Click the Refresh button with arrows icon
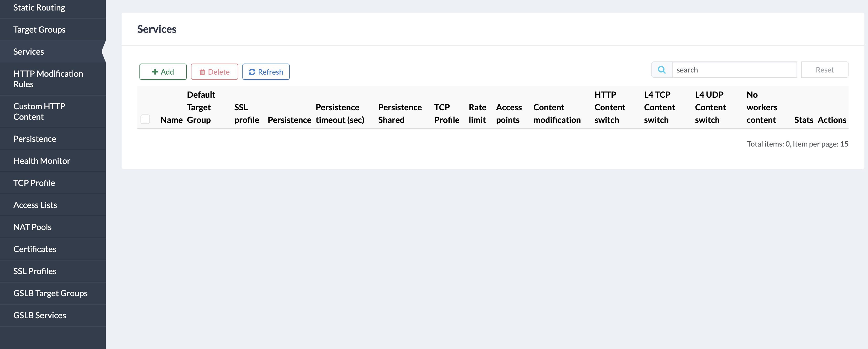Image resolution: width=868 pixels, height=349 pixels. (266, 72)
